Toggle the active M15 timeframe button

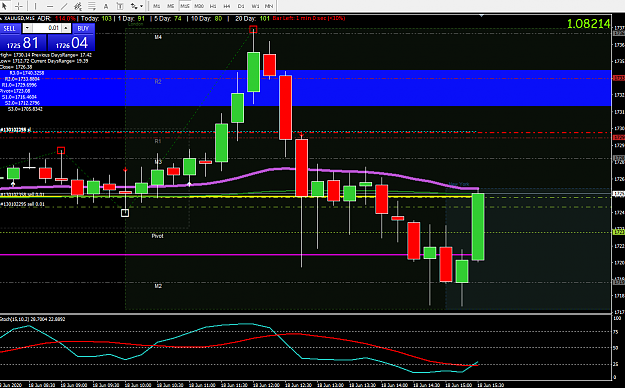185,6
